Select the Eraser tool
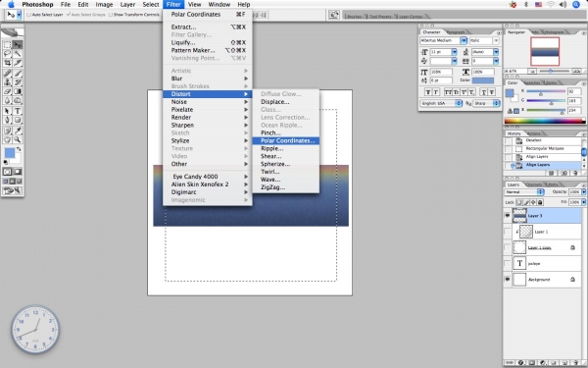The width and height of the screenshot is (588, 368). 8,91
